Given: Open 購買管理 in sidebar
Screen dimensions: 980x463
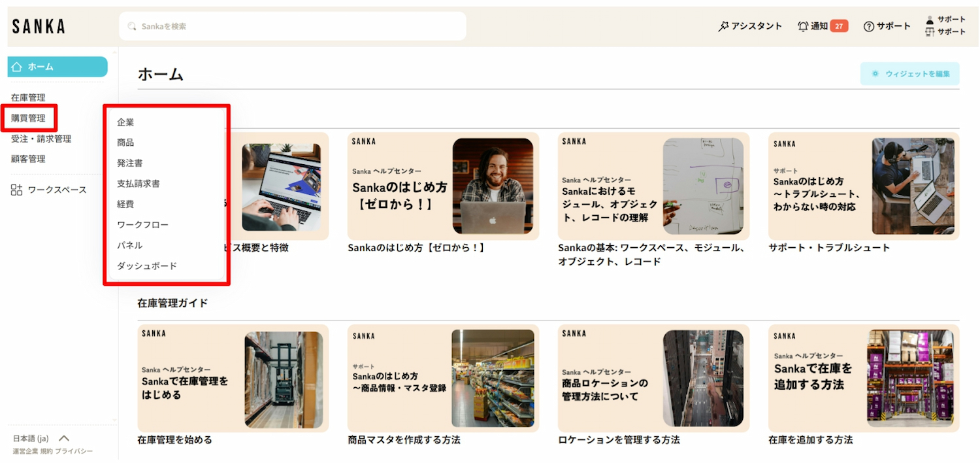Looking at the screenshot, I should [x=28, y=118].
